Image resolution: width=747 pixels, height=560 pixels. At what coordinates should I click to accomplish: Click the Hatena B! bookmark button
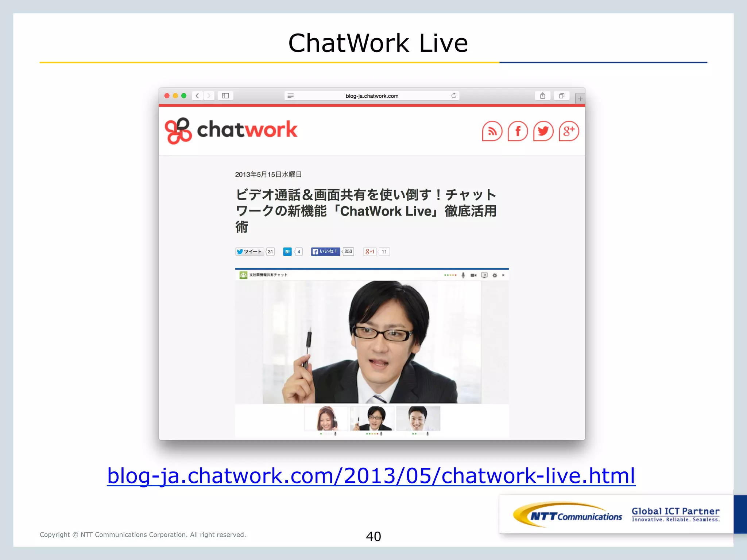[x=287, y=252]
